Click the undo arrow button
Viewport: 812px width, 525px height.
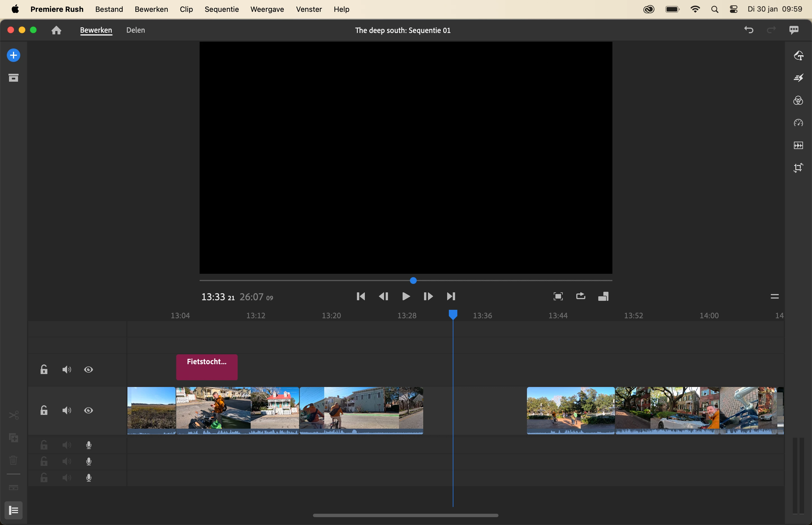pos(749,30)
